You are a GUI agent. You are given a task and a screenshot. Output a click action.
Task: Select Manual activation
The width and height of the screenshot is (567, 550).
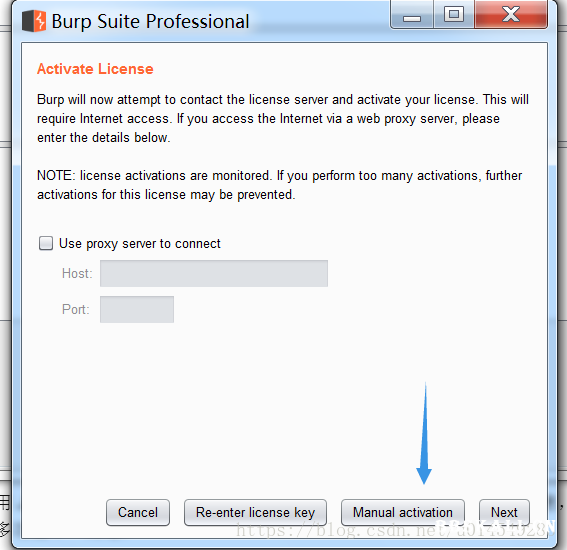403,512
